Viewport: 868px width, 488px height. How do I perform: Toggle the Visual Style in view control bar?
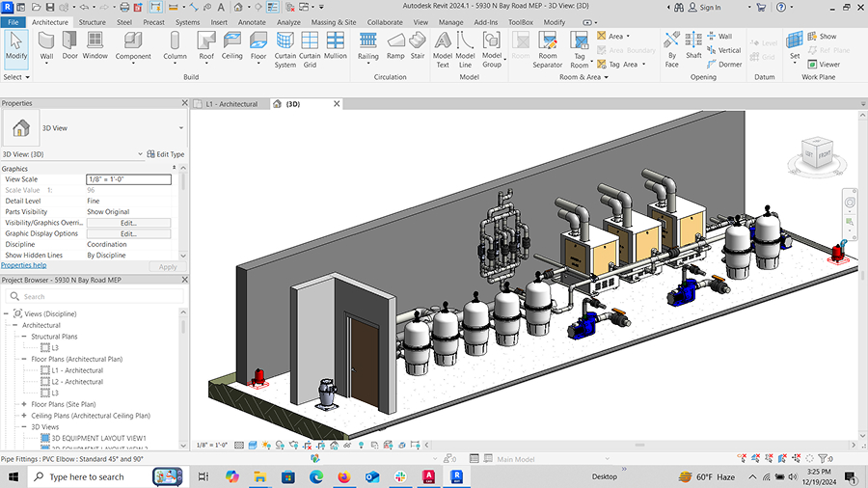click(253, 445)
